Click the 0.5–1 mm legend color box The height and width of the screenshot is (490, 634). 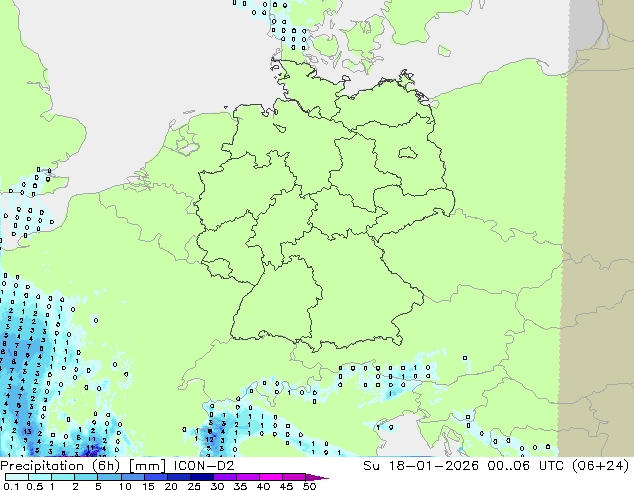40,477
